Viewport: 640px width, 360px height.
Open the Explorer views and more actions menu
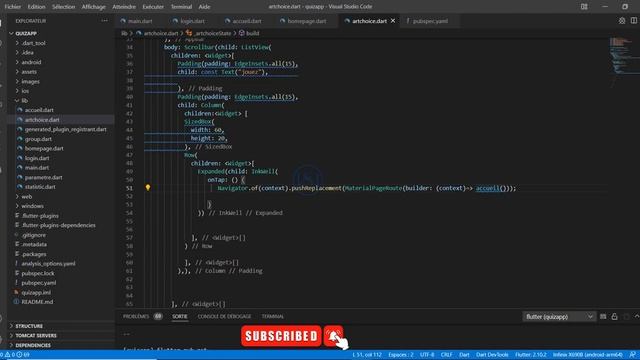click(x=104, y=21)
